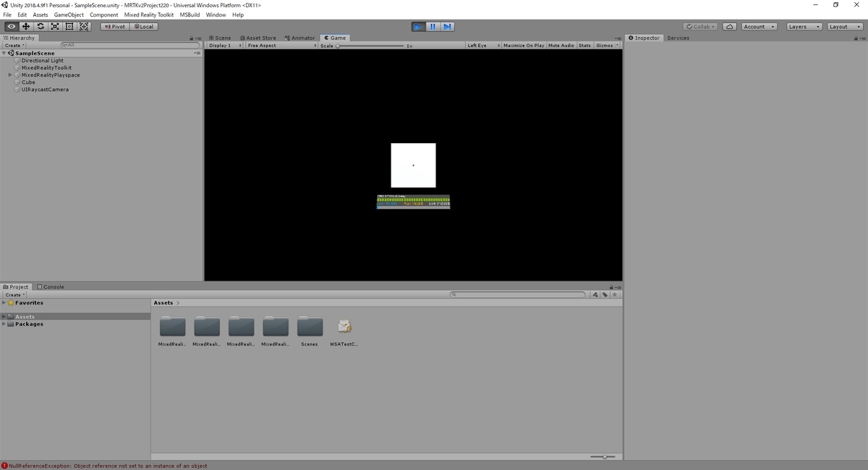The height and width of the screenshot is (470, 868).
Task: Adjust the Game view Scale slider
Action: pos(372,46)
